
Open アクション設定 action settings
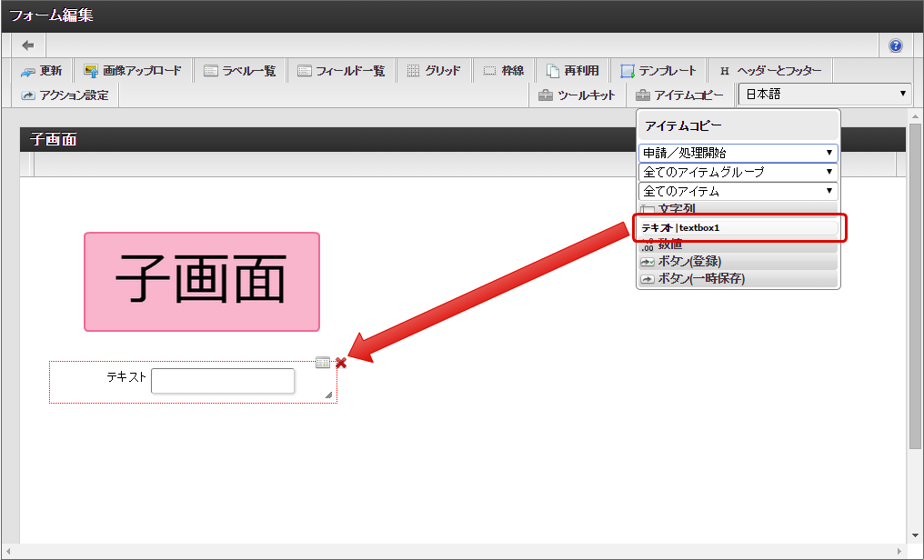point(65,95)
